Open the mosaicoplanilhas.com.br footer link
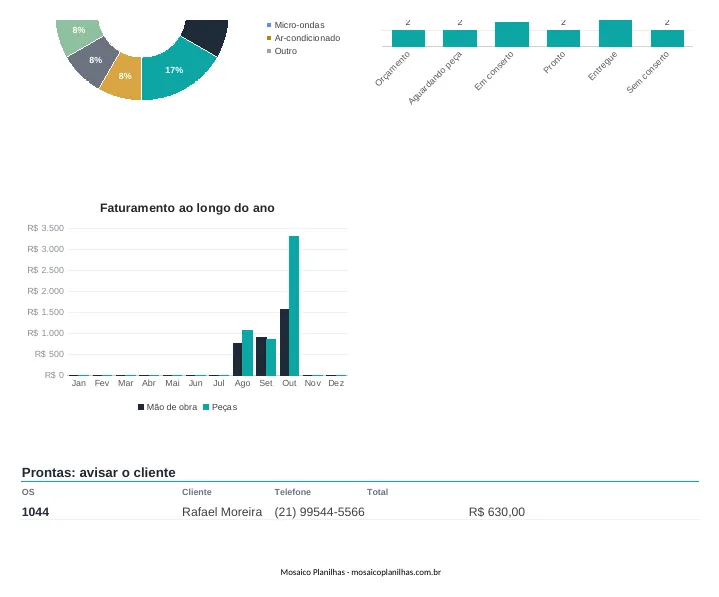The width and height of the screenshot is (719, 597). pyautogui.click(x=396, y=572)
